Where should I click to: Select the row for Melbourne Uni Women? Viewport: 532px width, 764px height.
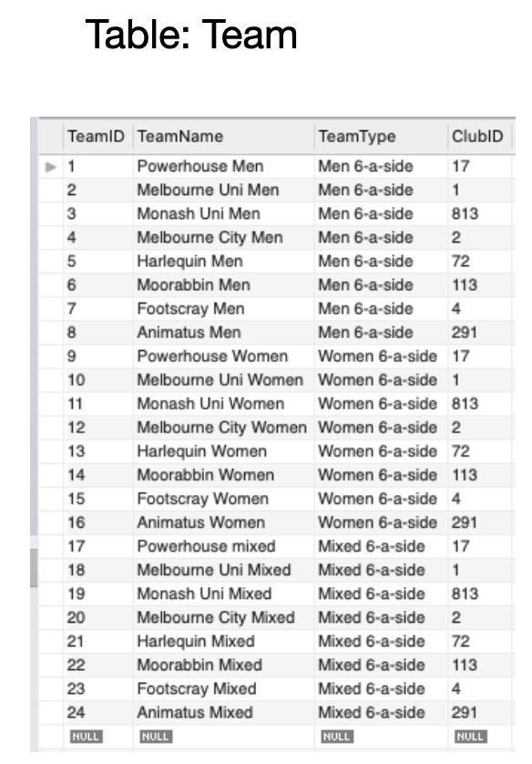(x=196, y=379)
